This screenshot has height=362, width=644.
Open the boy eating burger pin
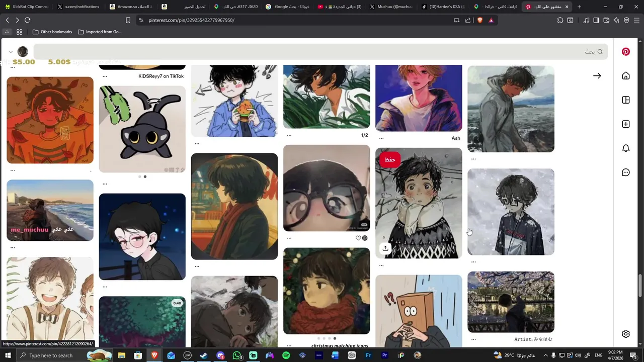(x=234, y=101)
